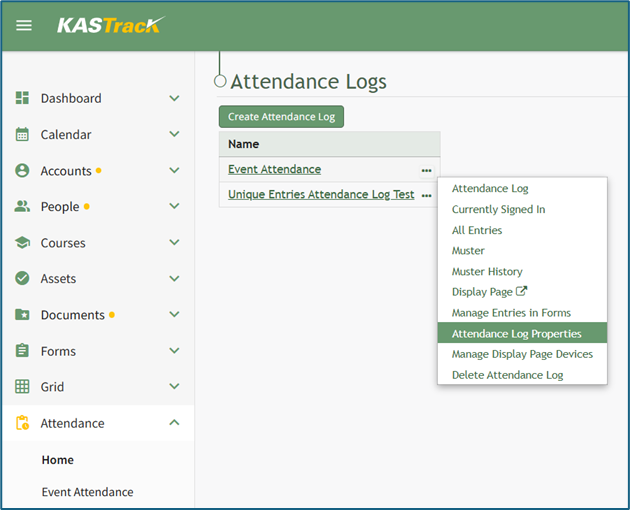Screen dimensions: 630x510
Task: Expand the Forms sidebar section
Action: (174, 351)
